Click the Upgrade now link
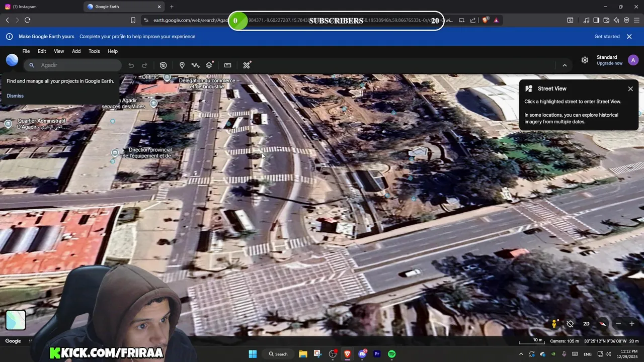This screenshot has height=362, width=644. click(609, 63)
